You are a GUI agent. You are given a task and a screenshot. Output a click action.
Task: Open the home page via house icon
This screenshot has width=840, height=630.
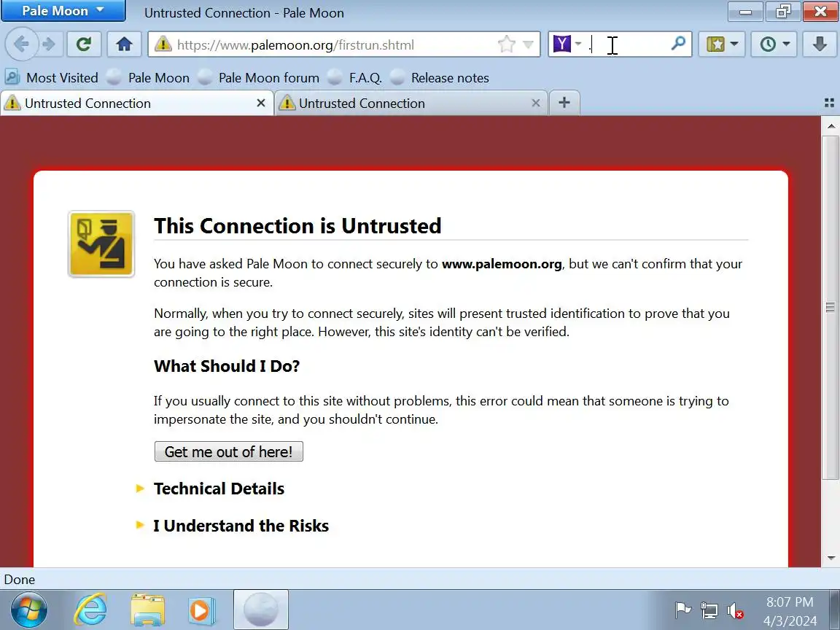[124, 44]
